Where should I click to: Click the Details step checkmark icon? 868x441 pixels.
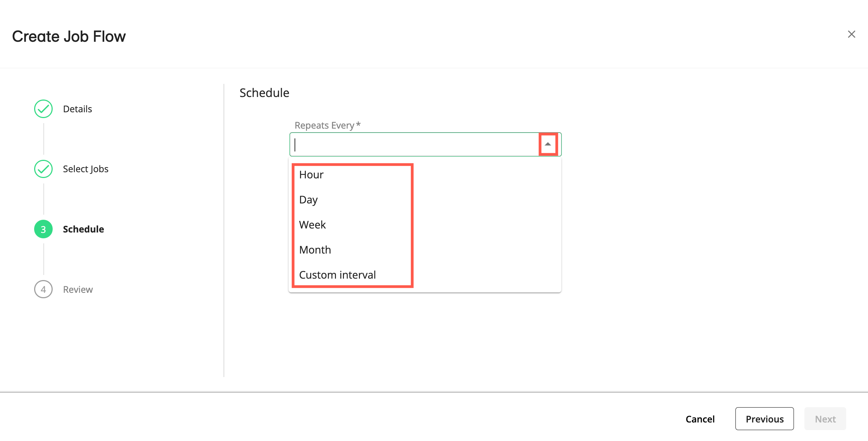(x=43, y=109)
